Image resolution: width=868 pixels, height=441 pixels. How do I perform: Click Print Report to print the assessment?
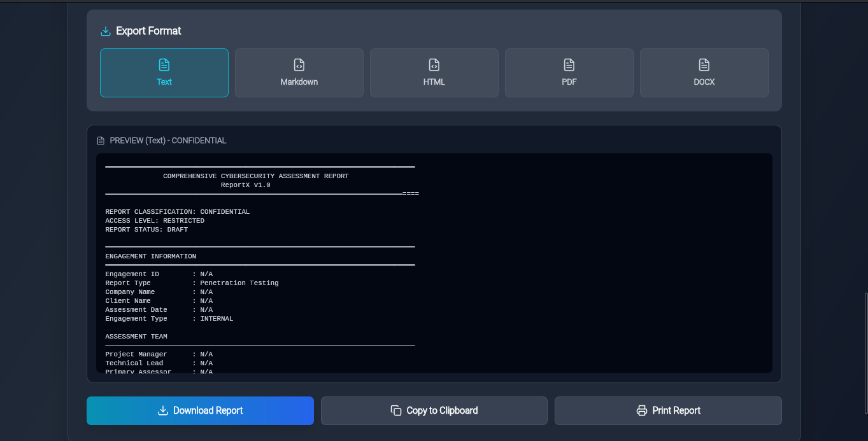667,410
